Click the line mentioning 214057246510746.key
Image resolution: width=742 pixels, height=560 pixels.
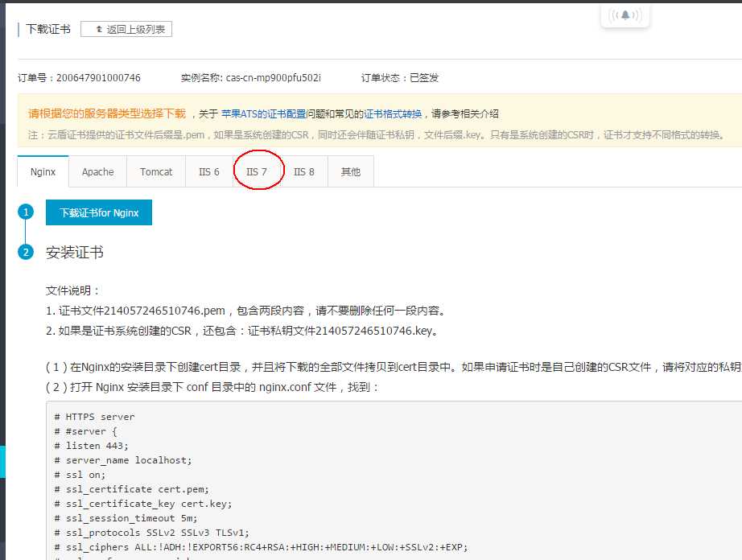[x=242, y=331]
